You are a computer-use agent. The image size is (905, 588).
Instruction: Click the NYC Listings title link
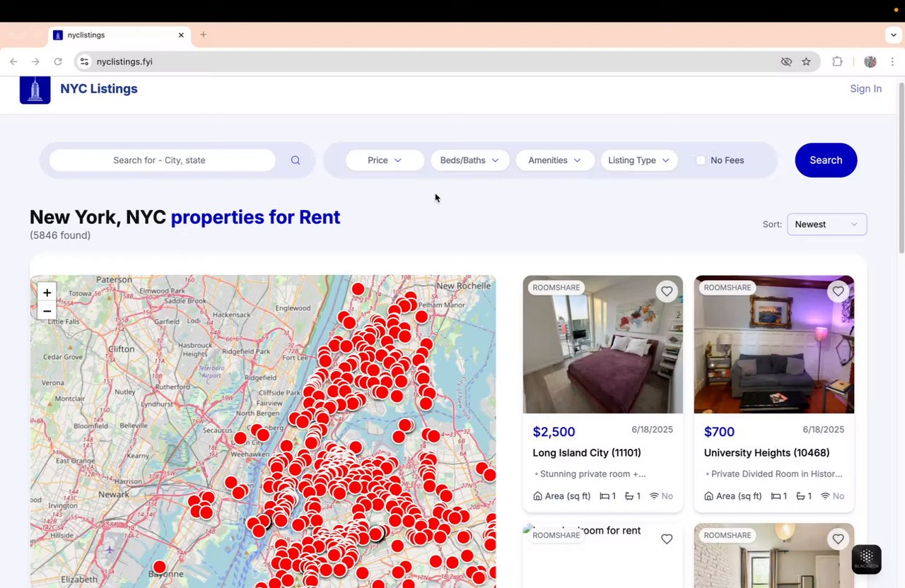[x=99, y=88]
